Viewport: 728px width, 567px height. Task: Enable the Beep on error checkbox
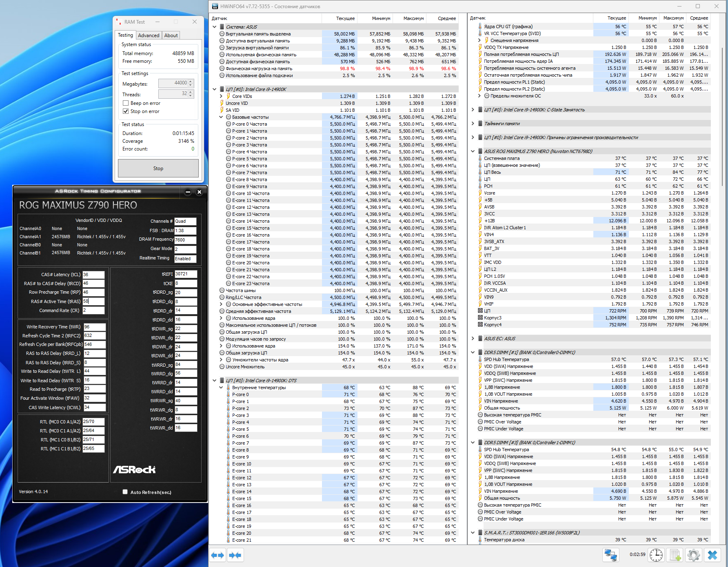pos(126,103)
